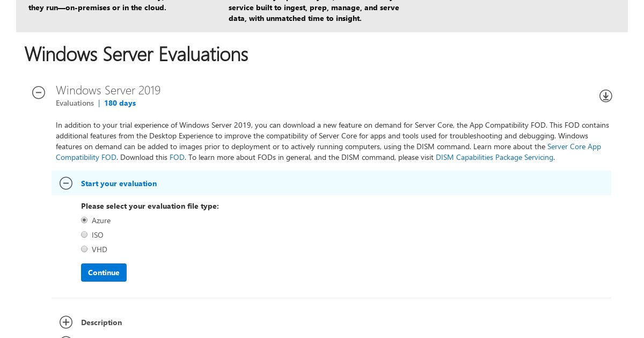Click the Evaluations subtitle text
Image resolution: width=644 pixels, height=338 pixels.
[75, 103]
